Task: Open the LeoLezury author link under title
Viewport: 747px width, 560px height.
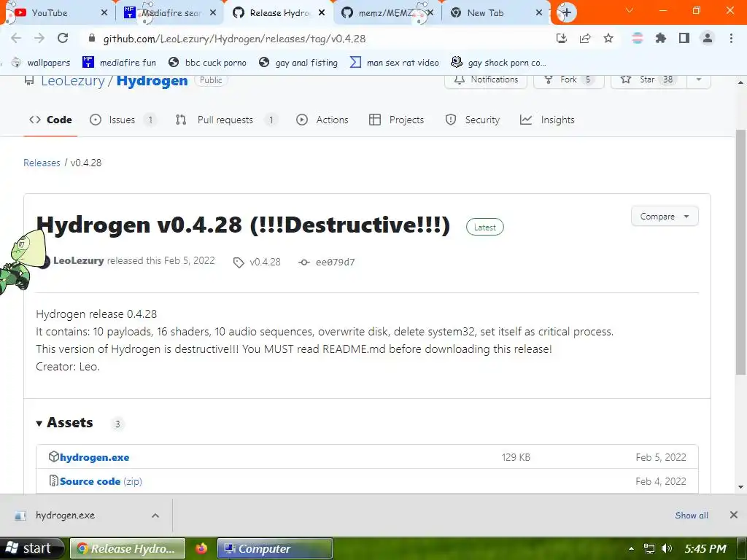Action: (x=79, y=260)
